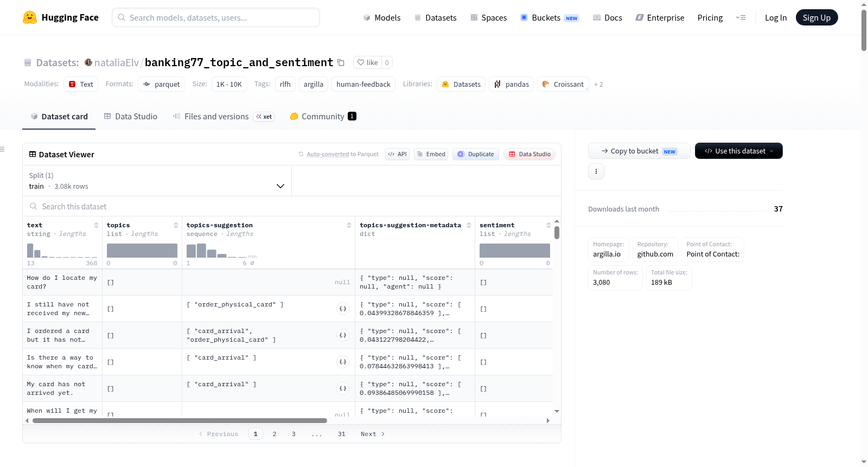
Task: Click the Embed button
Action: [x=431, y=154]
